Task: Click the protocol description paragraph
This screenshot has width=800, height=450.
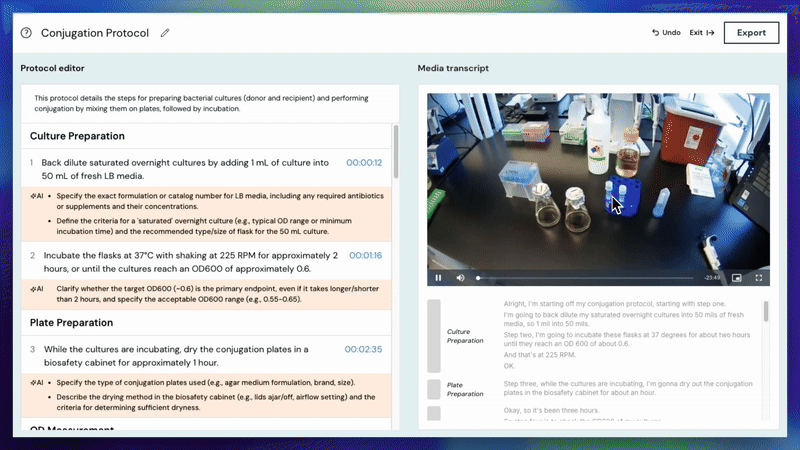Action: (202, 104)
